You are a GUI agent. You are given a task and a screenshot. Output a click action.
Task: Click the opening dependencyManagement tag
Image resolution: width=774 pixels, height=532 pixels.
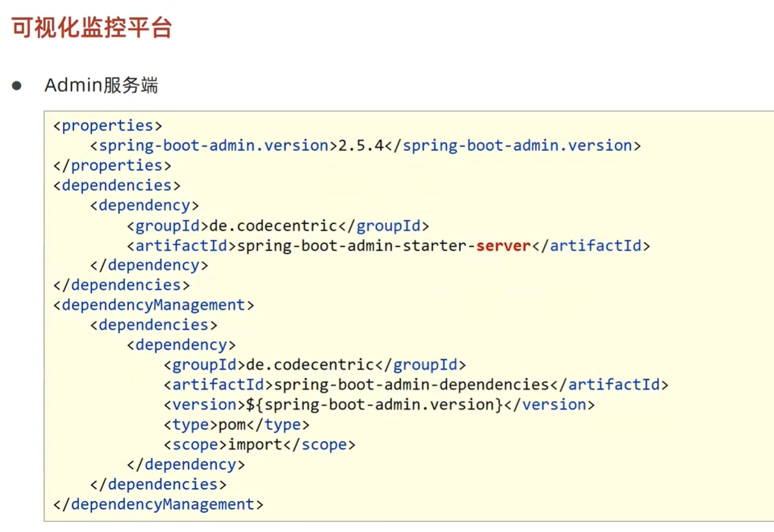click(154, 305)
